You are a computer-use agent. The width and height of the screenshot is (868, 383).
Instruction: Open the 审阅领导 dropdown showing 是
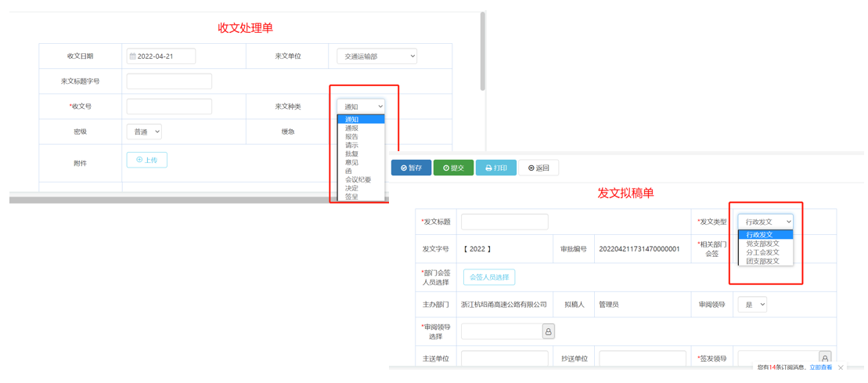point(752,304)
